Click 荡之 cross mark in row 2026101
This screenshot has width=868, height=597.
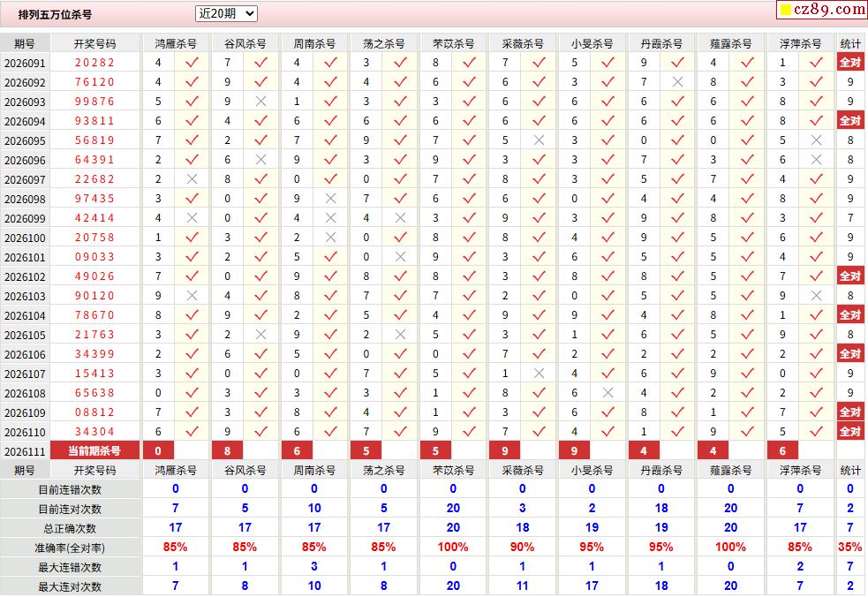pos(400,257)
